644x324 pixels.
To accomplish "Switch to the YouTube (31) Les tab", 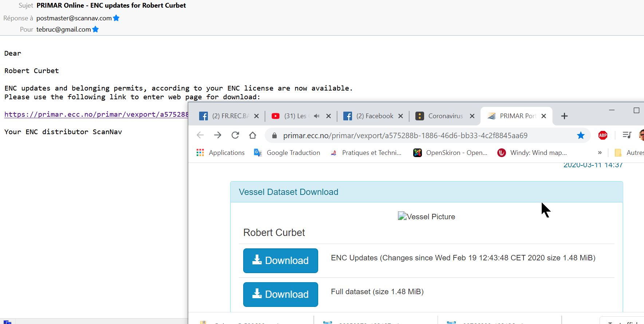I will 290,116.
